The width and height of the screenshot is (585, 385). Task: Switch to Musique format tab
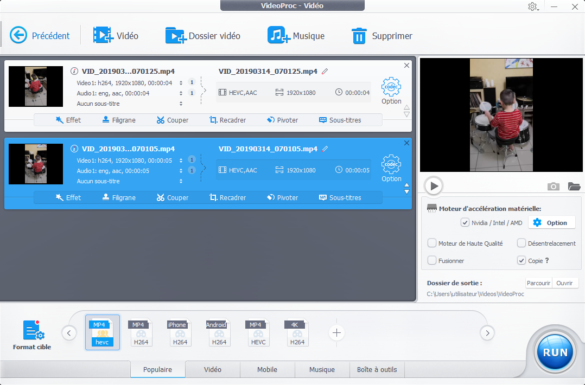click(322, 369)
